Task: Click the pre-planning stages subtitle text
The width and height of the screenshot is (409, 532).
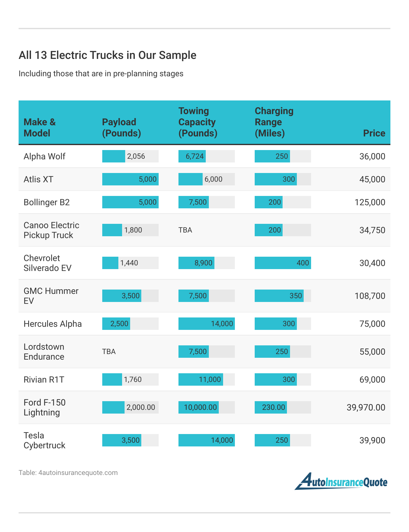Action: [x=101, y=74]
